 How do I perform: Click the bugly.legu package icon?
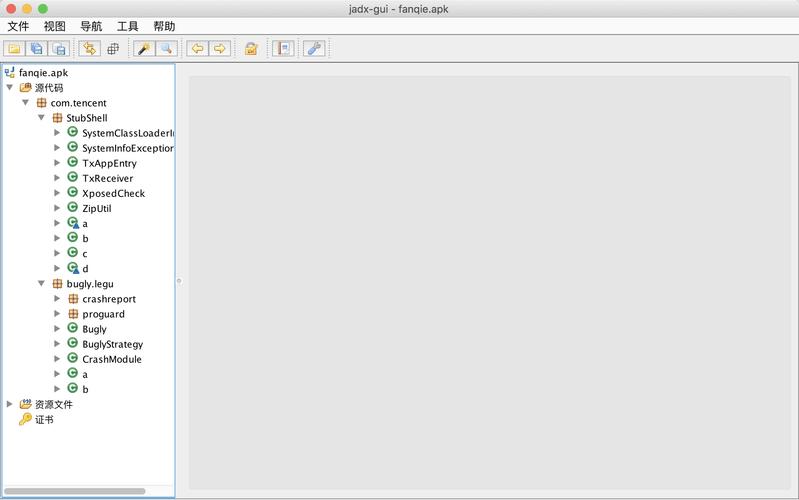58,284
